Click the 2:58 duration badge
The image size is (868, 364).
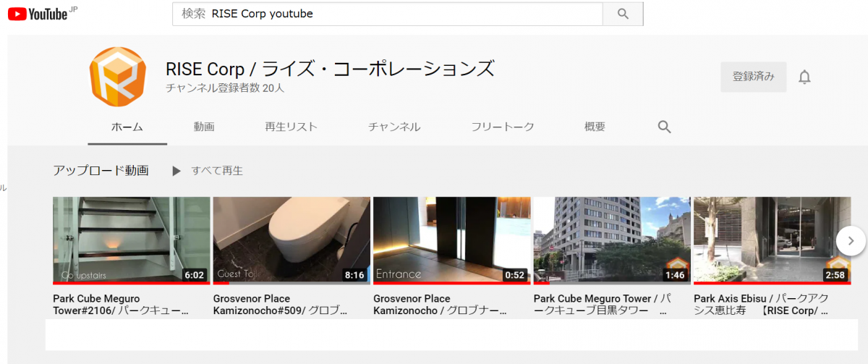click(835, 275)
